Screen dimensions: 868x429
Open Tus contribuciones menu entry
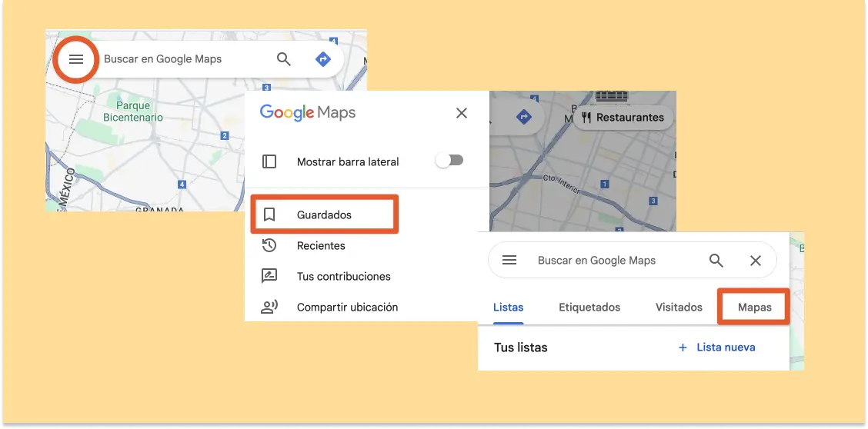point(344,277)
